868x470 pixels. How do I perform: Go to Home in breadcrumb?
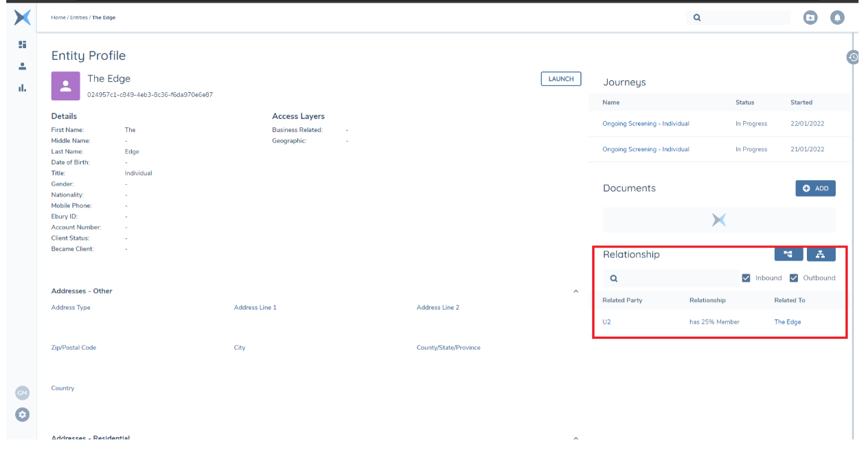58,17
